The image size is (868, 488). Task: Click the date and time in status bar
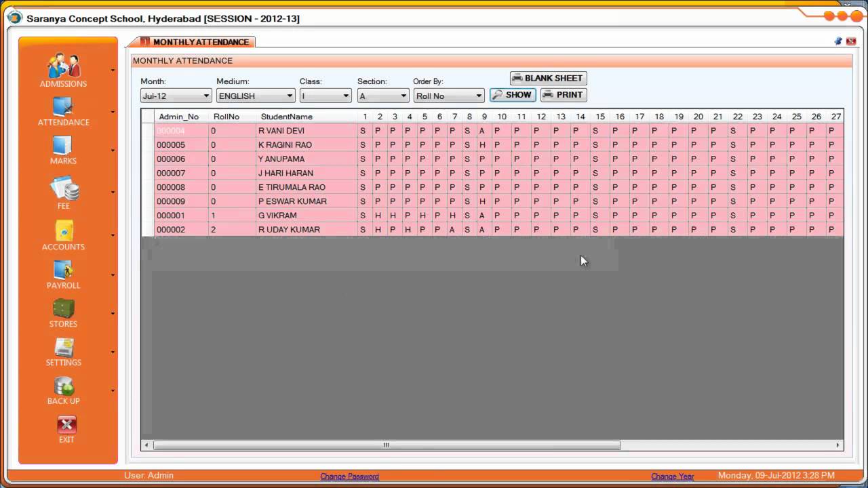pos(776,476)
